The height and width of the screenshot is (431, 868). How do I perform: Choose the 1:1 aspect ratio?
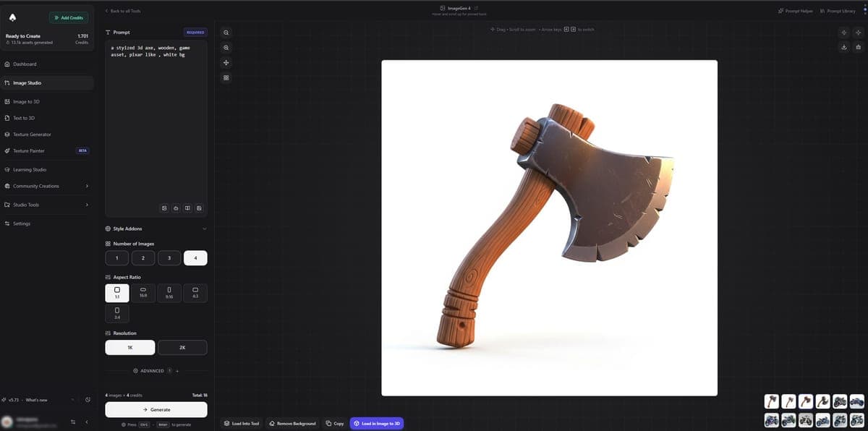coord(117,293)
